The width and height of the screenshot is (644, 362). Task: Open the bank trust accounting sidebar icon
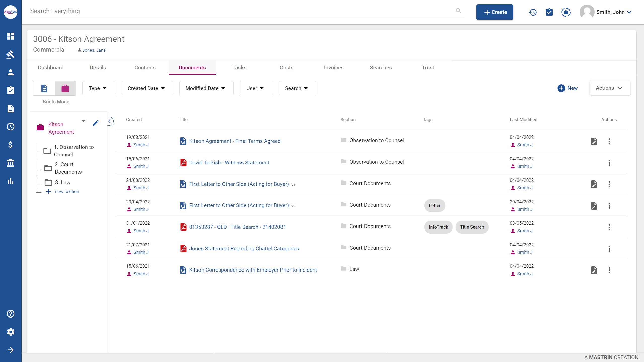coord(10,163)
